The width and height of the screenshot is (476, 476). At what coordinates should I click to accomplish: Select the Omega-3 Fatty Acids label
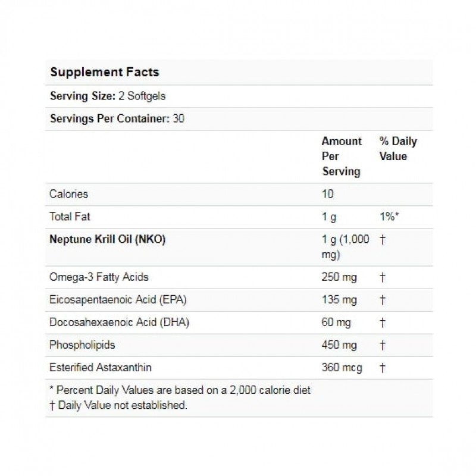click(99, 277)
